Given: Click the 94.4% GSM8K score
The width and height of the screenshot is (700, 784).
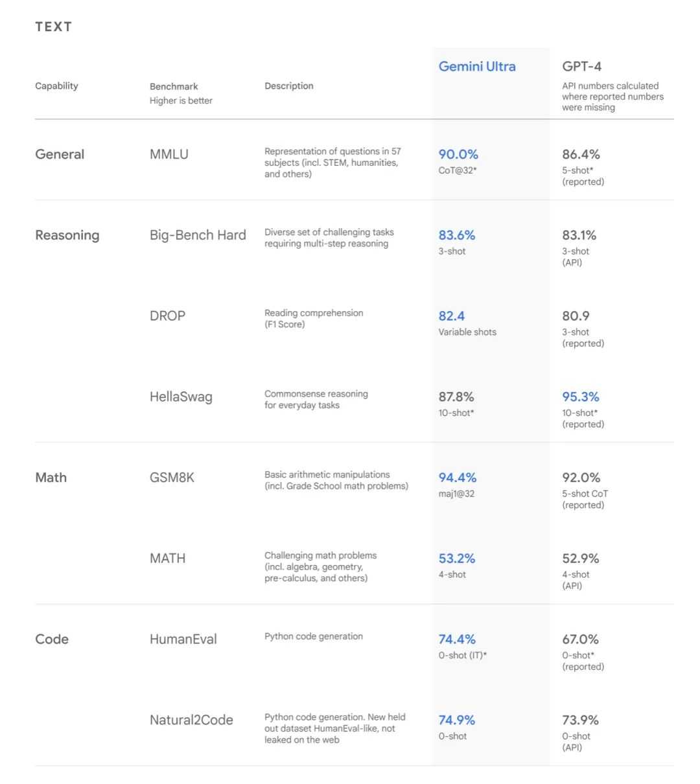Looking at the screenshot, I should (x=458, y=478).
